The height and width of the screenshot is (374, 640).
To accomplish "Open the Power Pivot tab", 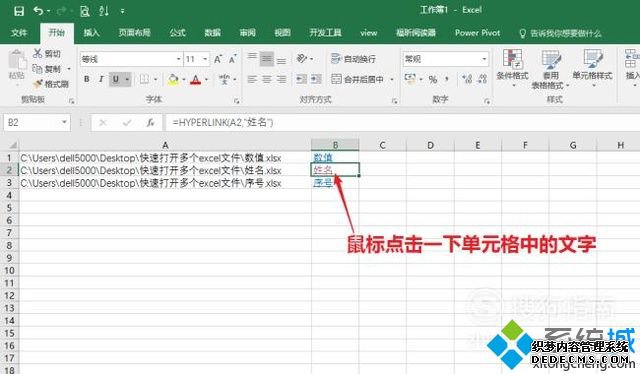I will [x=477, y=33].
